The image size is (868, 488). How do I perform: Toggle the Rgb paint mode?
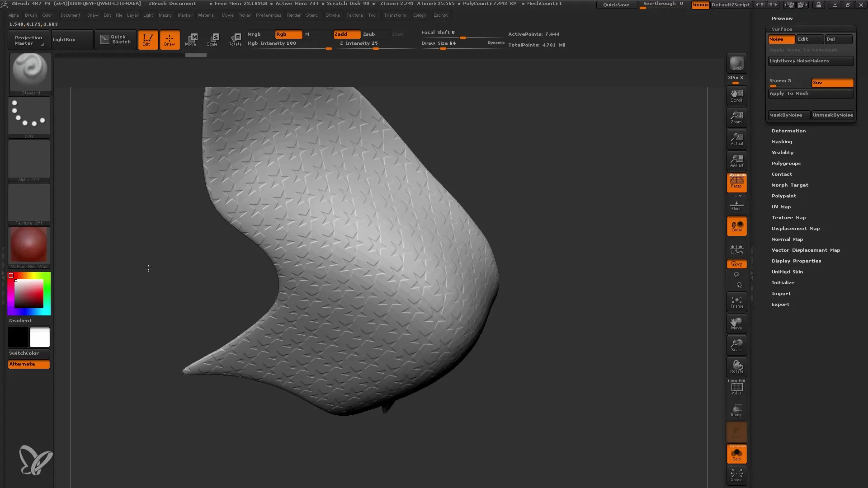tap(288, 34)
